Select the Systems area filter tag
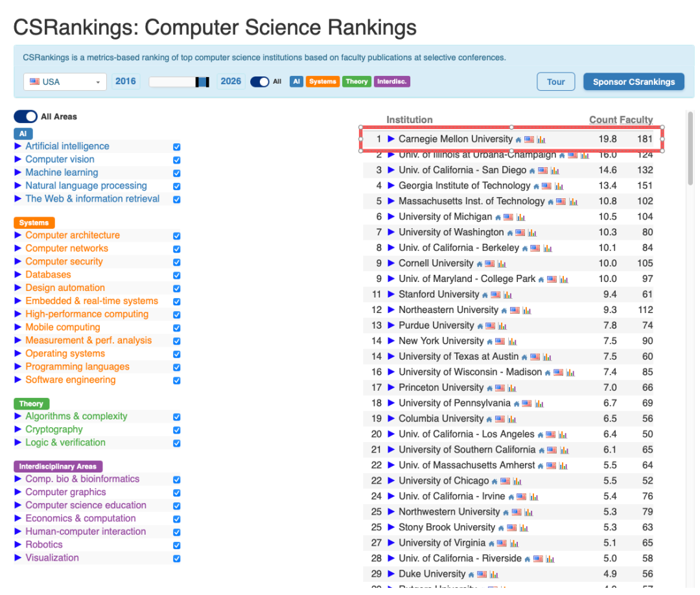This screenshot has width=700, height=595. (322, 82)
